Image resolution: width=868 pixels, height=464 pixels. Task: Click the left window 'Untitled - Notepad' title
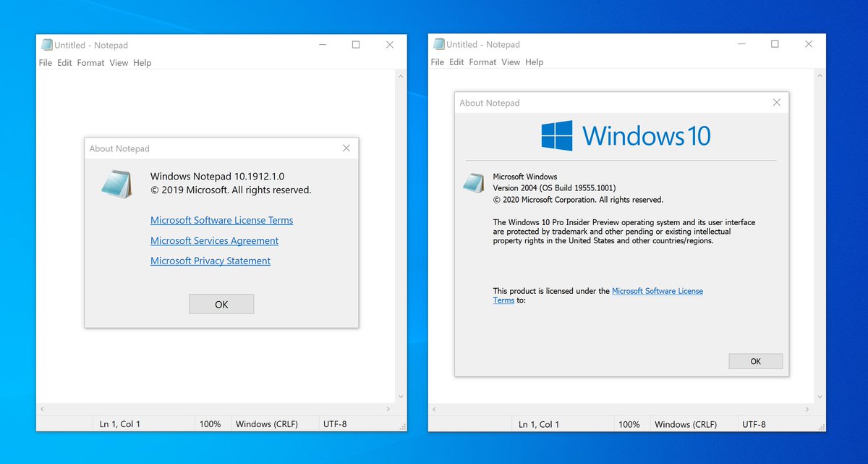91,45
